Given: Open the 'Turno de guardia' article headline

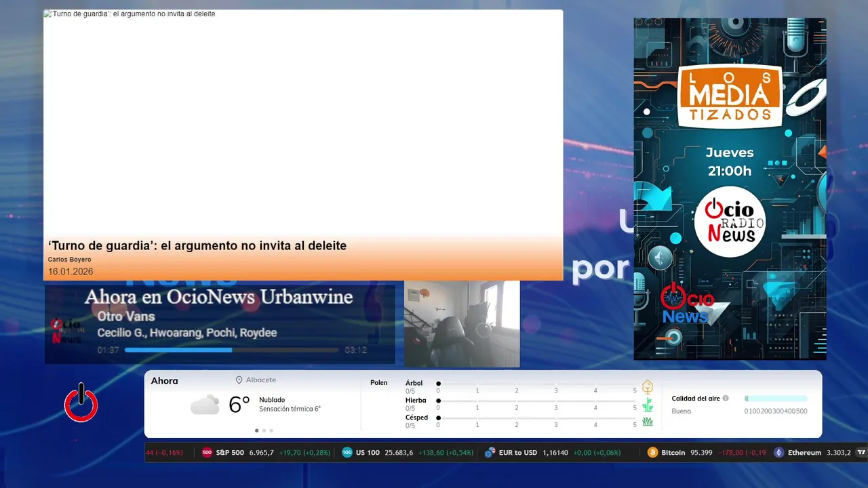Looking at the screenshot, I should click(x=197, y=245).
